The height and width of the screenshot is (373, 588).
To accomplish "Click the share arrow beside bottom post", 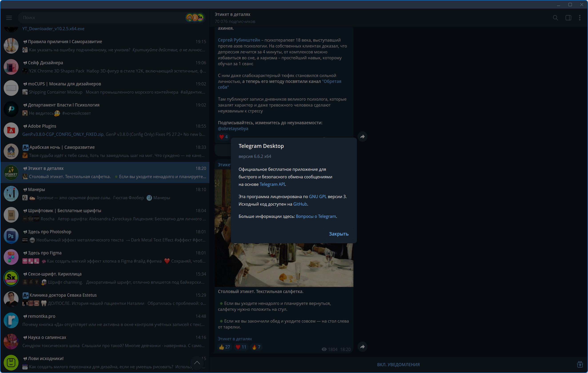I will 362,347.
